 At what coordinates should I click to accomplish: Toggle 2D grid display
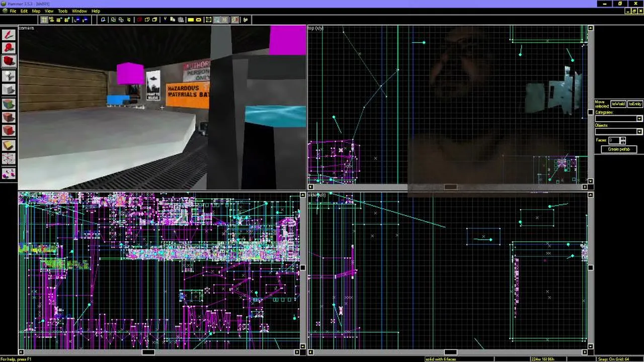pyautogui.click(x=44, y=20)
